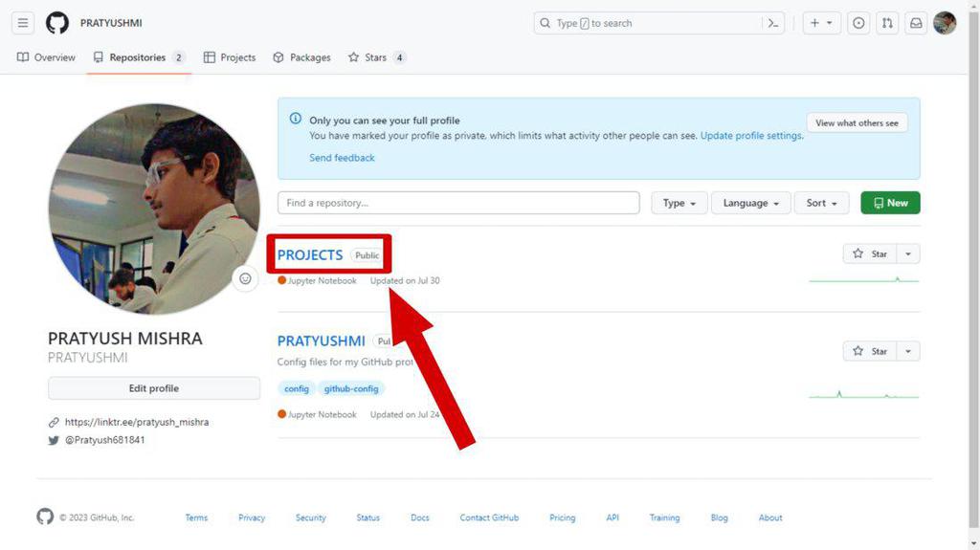Click the large profile picture

point(154,209)
